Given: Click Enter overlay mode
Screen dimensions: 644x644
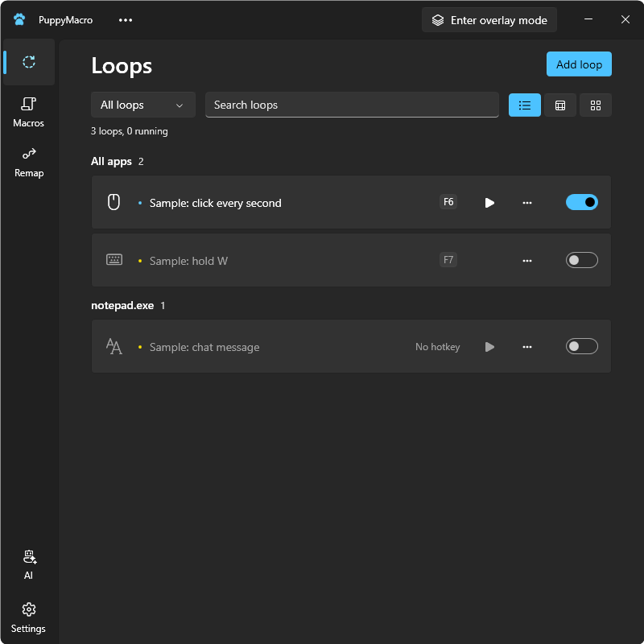Looking at the screenshot, I should click(x=489, y=19).
